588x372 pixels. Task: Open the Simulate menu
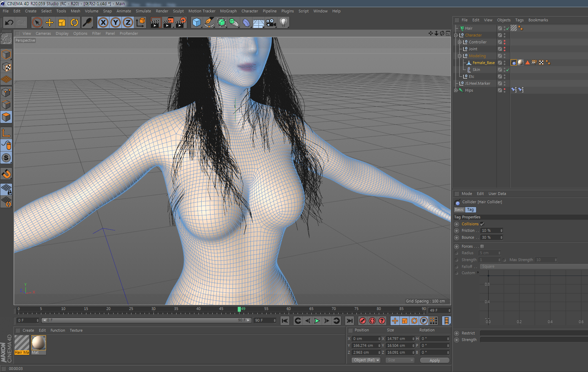(x=143, y=11)
